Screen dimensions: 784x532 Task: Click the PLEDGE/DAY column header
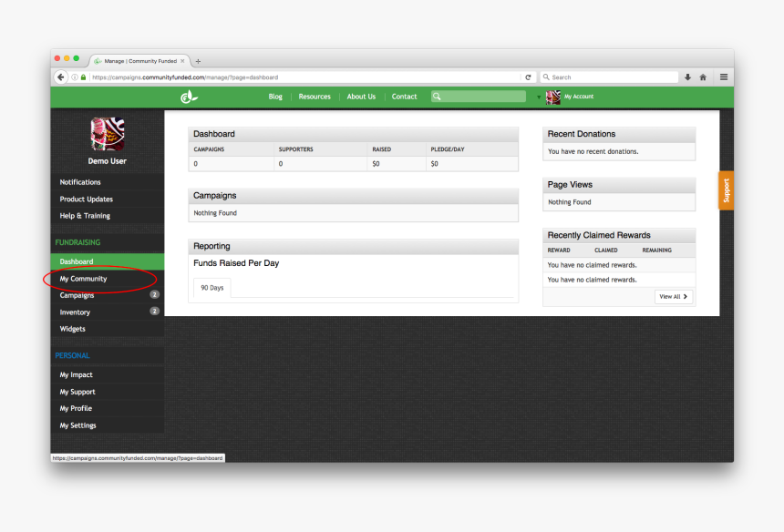[x=448, y=149]
